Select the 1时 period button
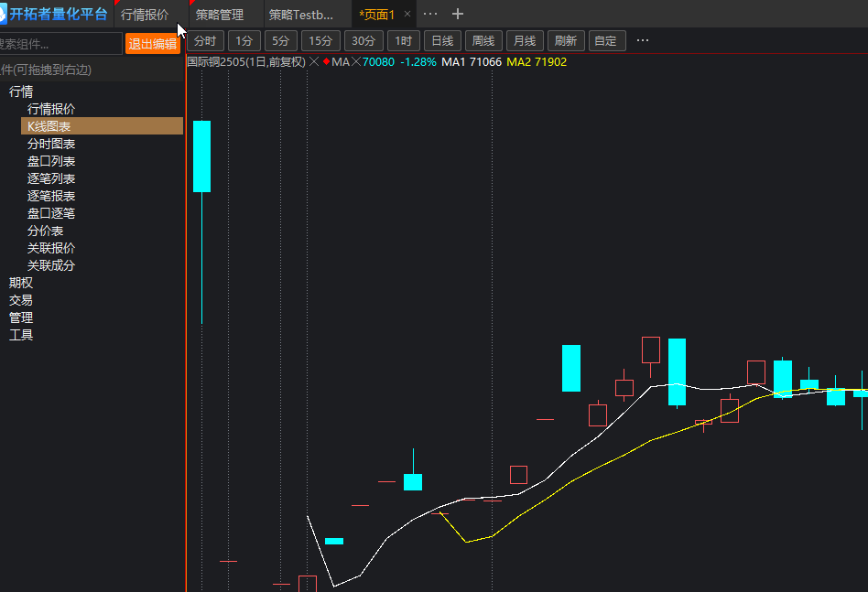This screenshot has height=592, width=868. (404, 41)
